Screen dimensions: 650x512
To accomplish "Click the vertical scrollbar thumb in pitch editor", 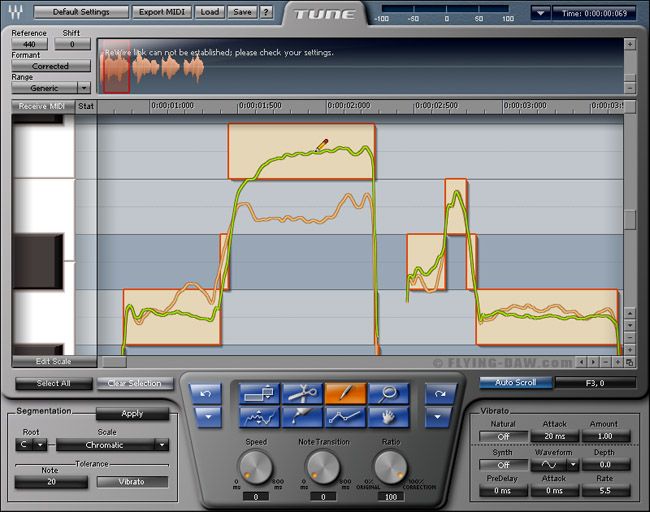I will [630, 219].
